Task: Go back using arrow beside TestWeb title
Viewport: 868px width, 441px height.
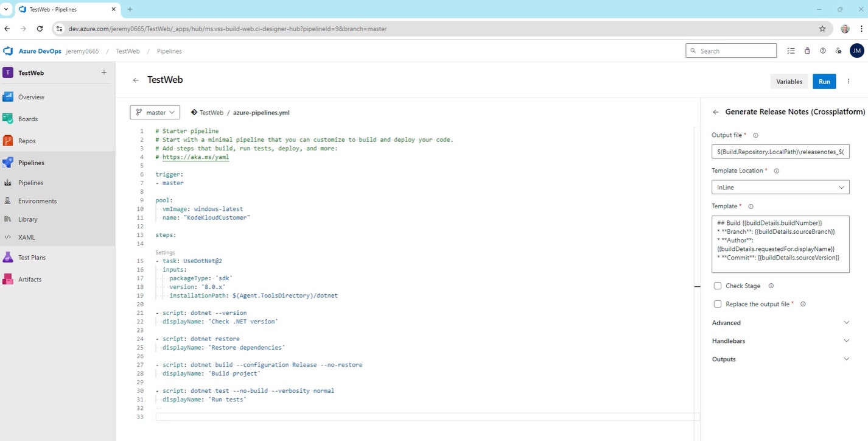Action: [136, 80]
